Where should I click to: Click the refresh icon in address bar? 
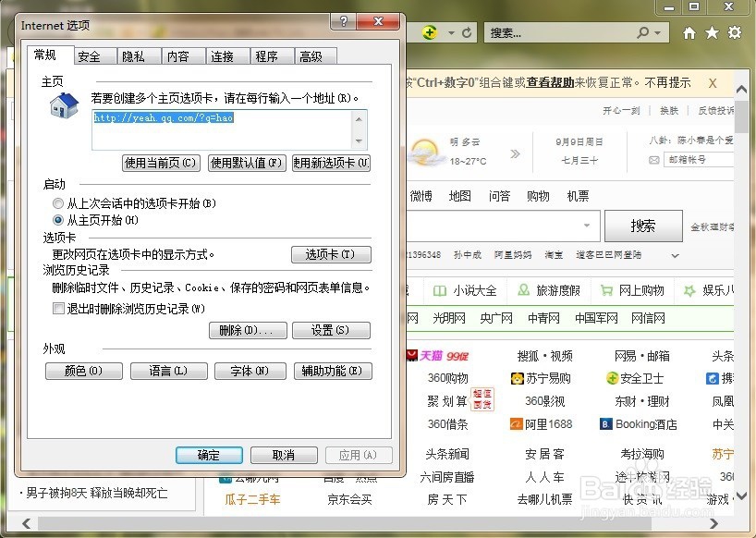click(x=467, y=32)
